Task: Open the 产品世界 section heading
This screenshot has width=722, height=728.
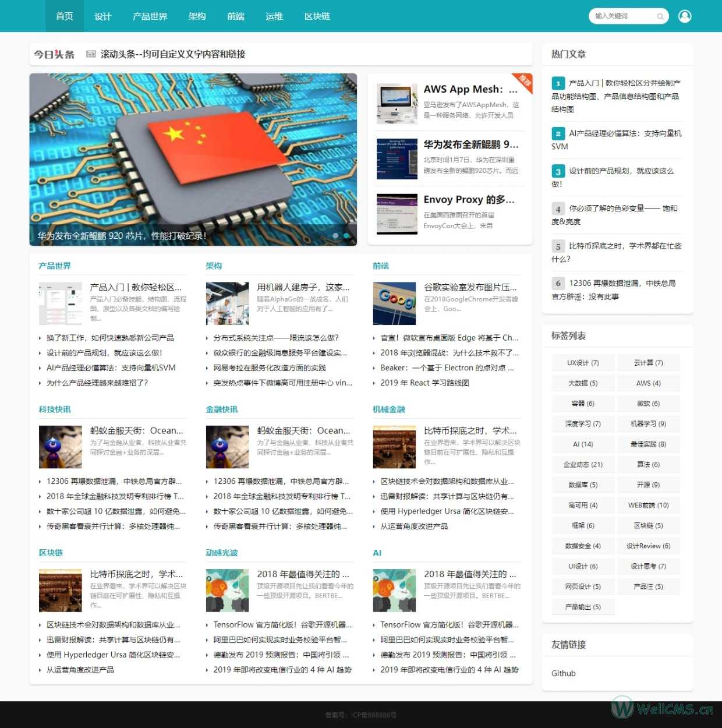Action: pos(55,266)
